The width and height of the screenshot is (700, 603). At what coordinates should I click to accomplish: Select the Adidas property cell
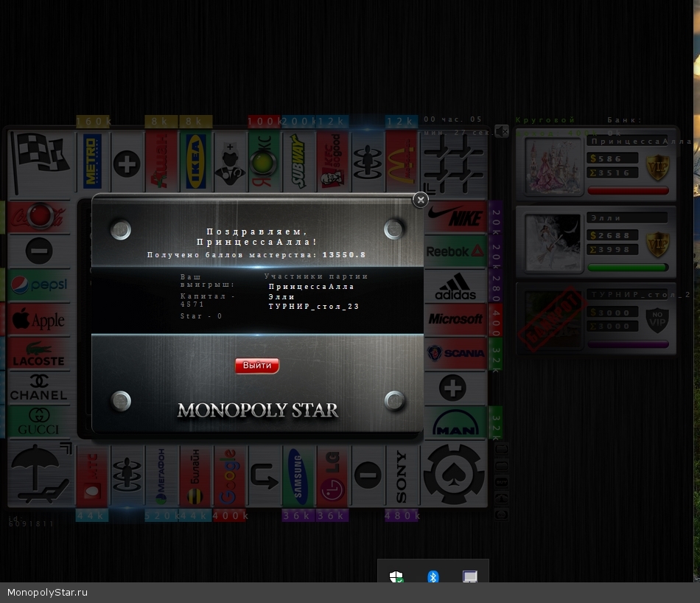click(455, 286)
